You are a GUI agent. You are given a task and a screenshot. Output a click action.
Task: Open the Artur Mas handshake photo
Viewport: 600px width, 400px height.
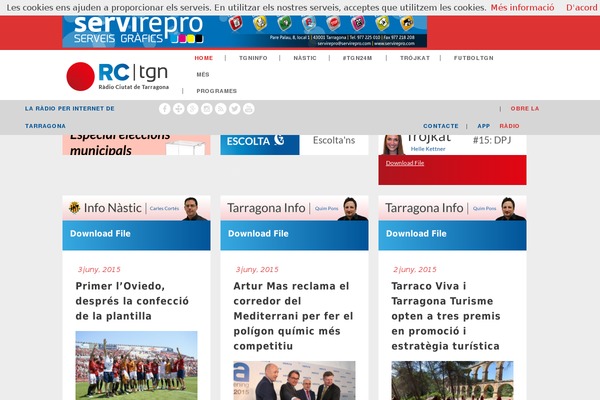pos(294,380)
